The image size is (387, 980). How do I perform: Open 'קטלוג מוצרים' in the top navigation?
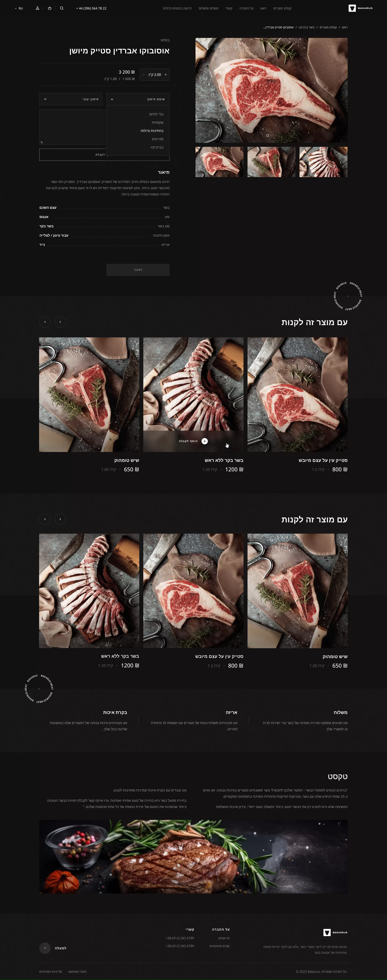(x=282, y=8)
